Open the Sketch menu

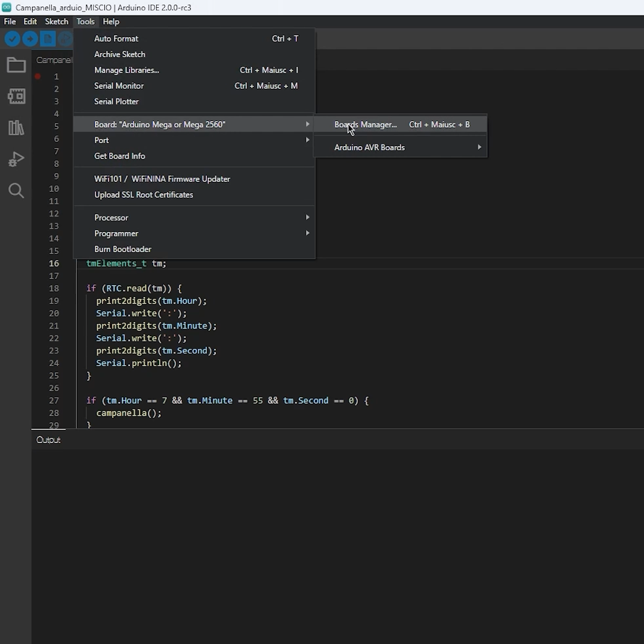[57, 21]
